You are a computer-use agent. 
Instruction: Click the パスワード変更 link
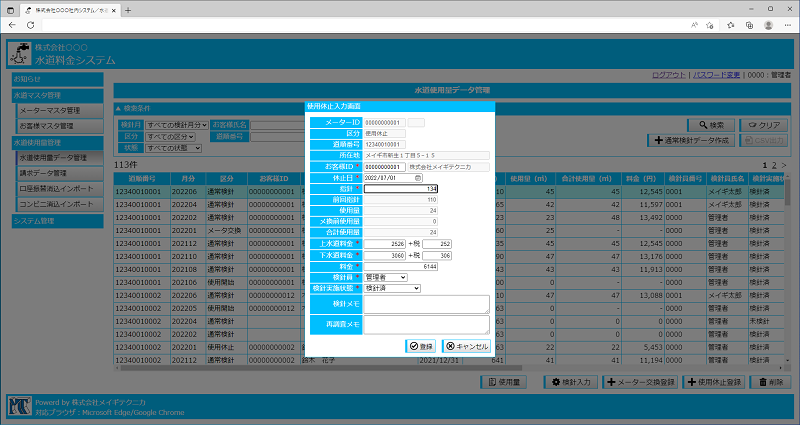click(x=716, y=74)
